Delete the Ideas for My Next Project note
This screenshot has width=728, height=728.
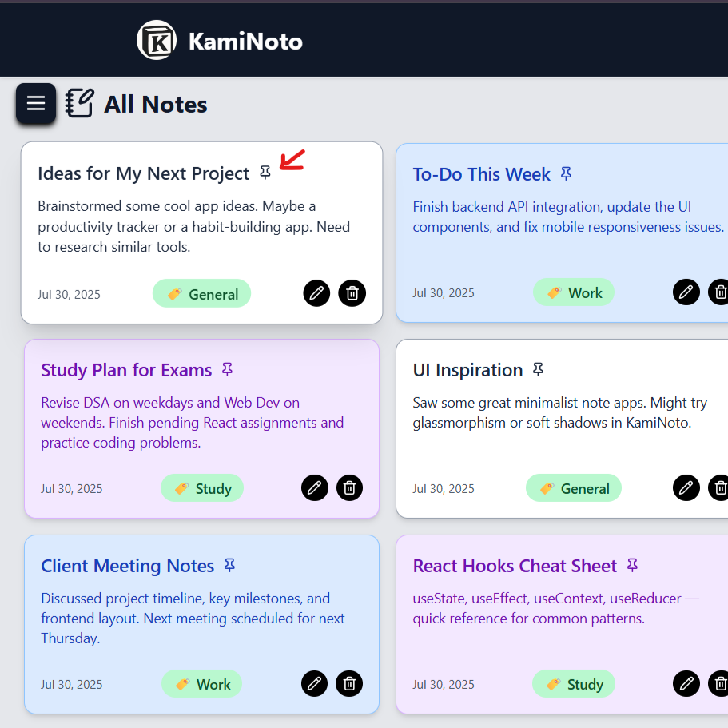click(352, 293)
